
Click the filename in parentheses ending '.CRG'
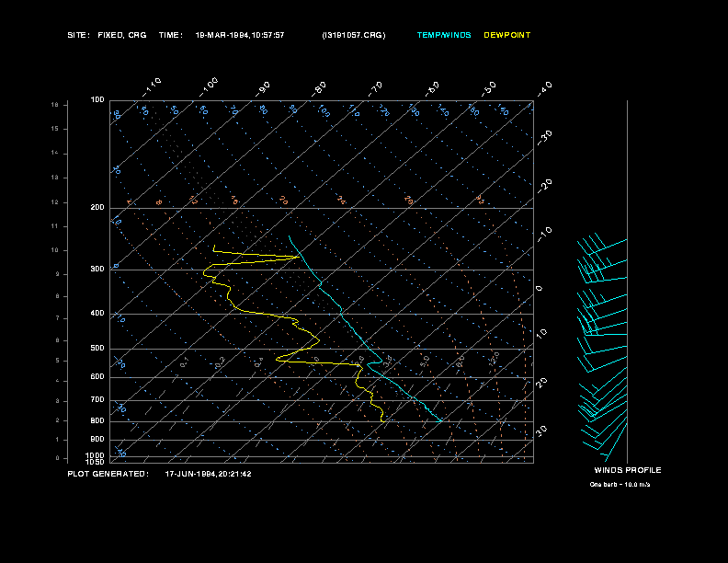pyautogui.click(x=354, y=35)
